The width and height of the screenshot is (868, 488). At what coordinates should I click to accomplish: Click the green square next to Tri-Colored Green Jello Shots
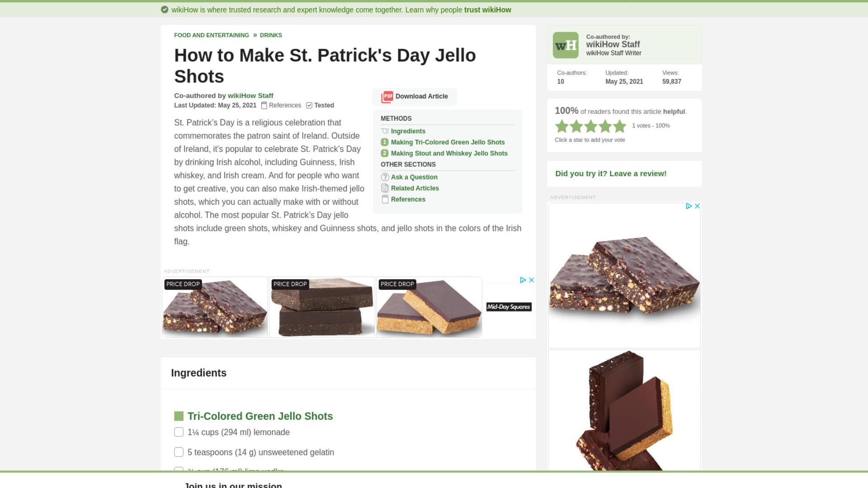[179, 416]
